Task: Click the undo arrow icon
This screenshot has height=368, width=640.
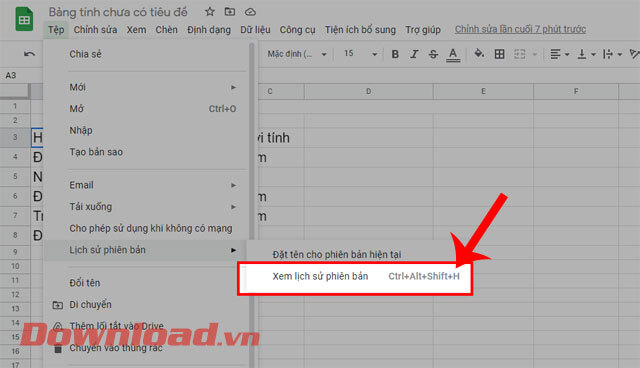Action: click(x=29, y=54)
